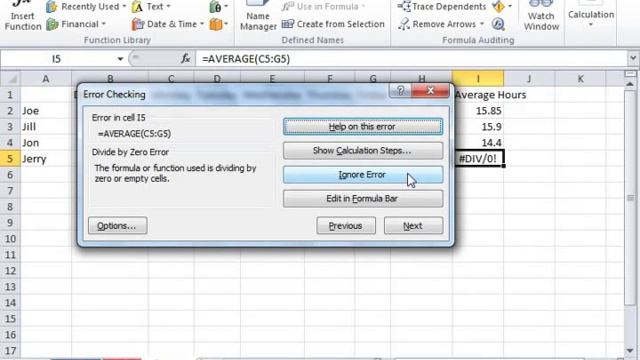Expand the Remove Arrows dropdown arrow
This screenshot has width=640, height=360.
point(482,24)
